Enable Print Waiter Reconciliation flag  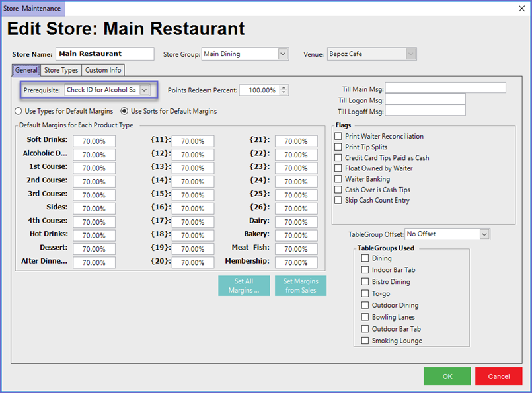tap(338, 137)
